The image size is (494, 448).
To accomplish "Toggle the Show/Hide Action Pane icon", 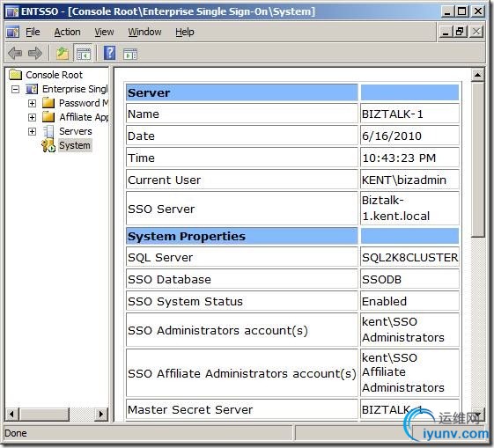I will click(x=130, y=55).
